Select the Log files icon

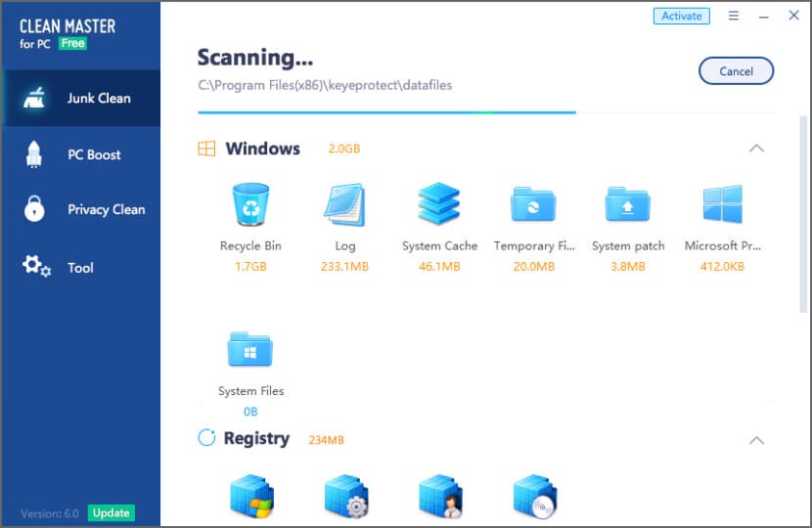coord(345,204)
